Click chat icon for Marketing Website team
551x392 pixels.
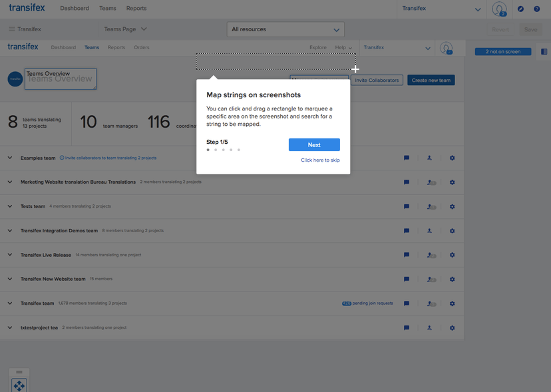pos(407,182)
